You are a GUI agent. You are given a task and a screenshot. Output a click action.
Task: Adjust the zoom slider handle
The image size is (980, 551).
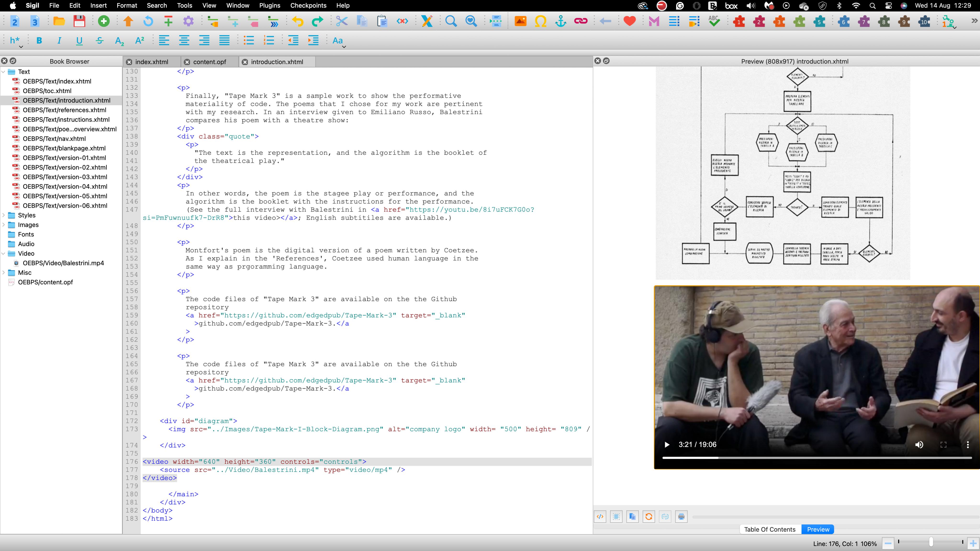[930, 542]
